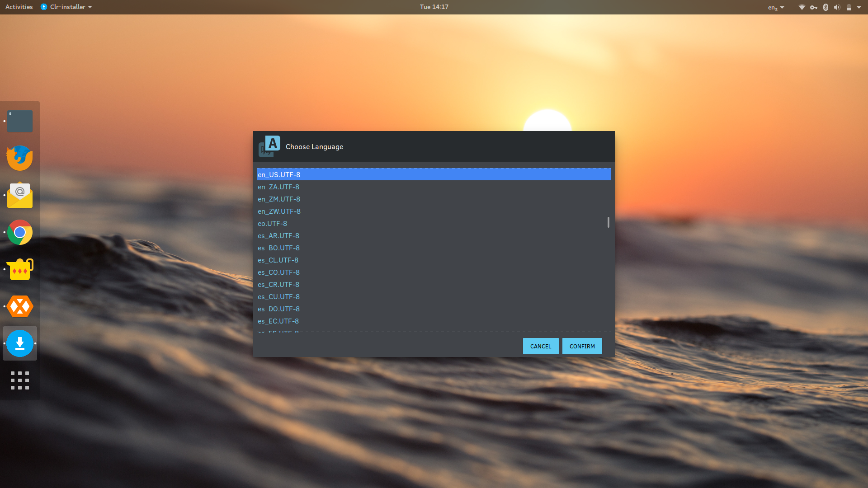The image size is (868, 488).
Task: Select eo.UTF-8 language
Action: coord(434,223)
